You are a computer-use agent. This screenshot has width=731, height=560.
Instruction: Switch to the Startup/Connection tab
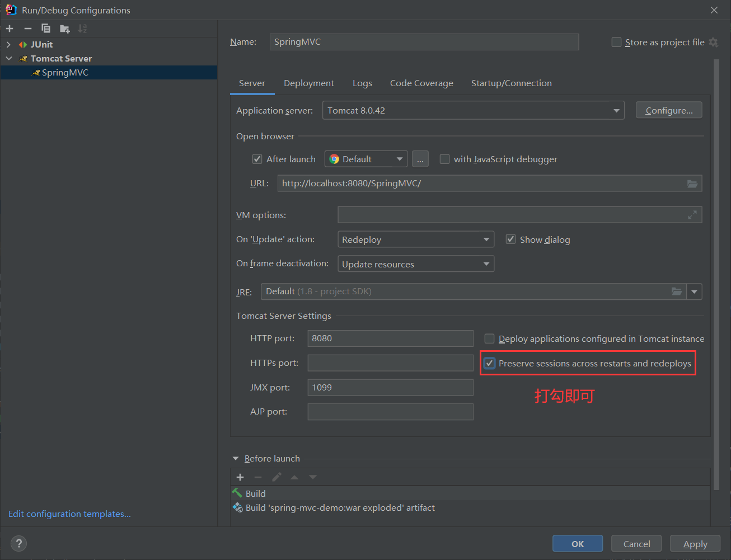click(x=512, y=83)
